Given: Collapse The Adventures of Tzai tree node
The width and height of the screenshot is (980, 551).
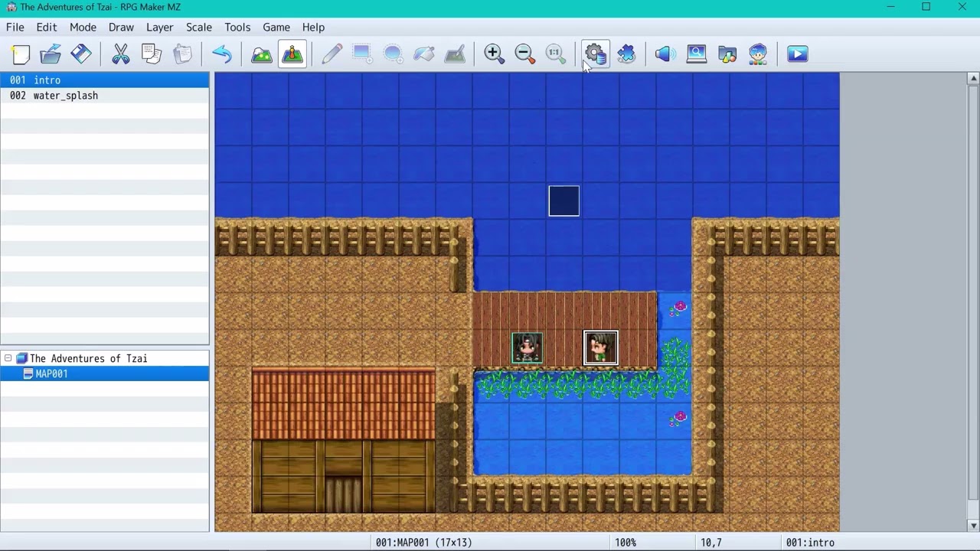Looking at the screenshot, I should pos(8,358).
